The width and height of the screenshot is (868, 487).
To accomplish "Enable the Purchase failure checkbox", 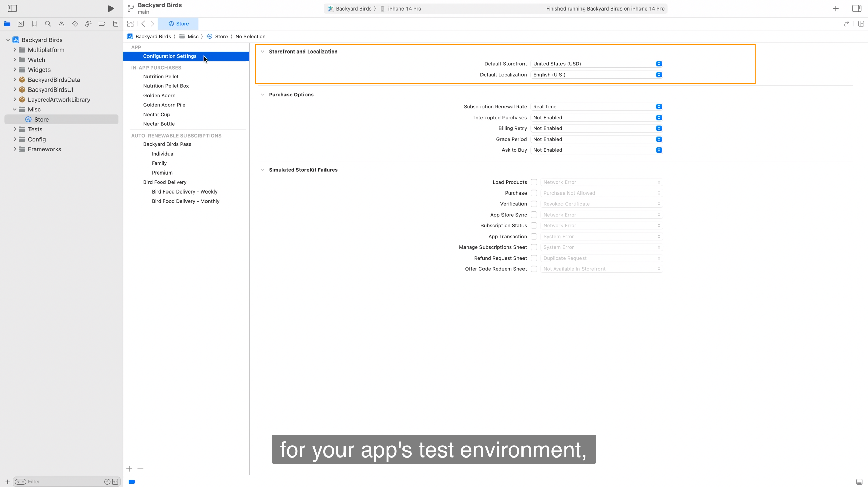I will click(x=534, y=193).
